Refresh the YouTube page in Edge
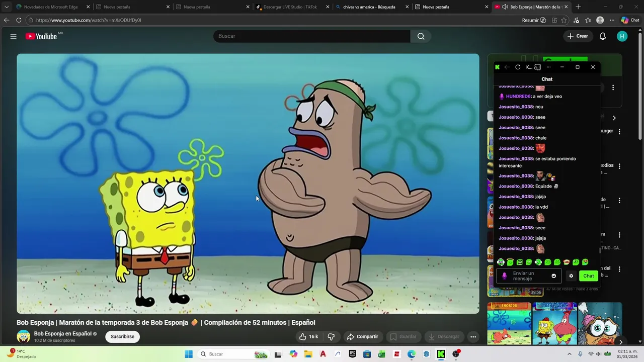Viewport: 644px width, 362px height. point(19,20)
